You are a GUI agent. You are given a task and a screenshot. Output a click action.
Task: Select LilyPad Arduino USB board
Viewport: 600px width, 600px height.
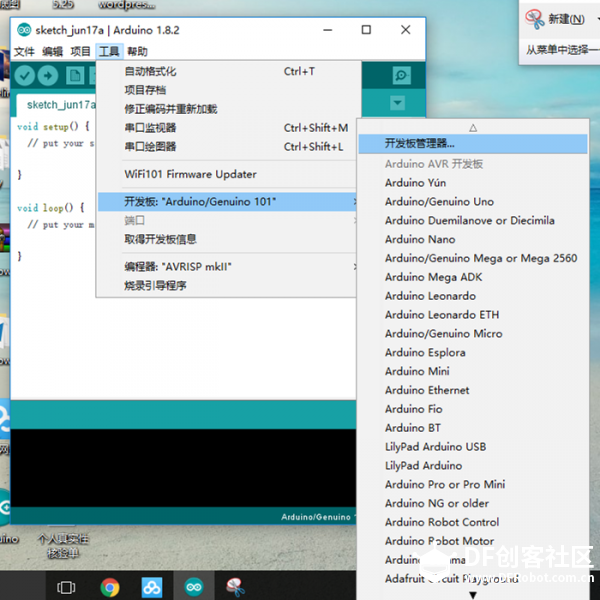(473, 447)
